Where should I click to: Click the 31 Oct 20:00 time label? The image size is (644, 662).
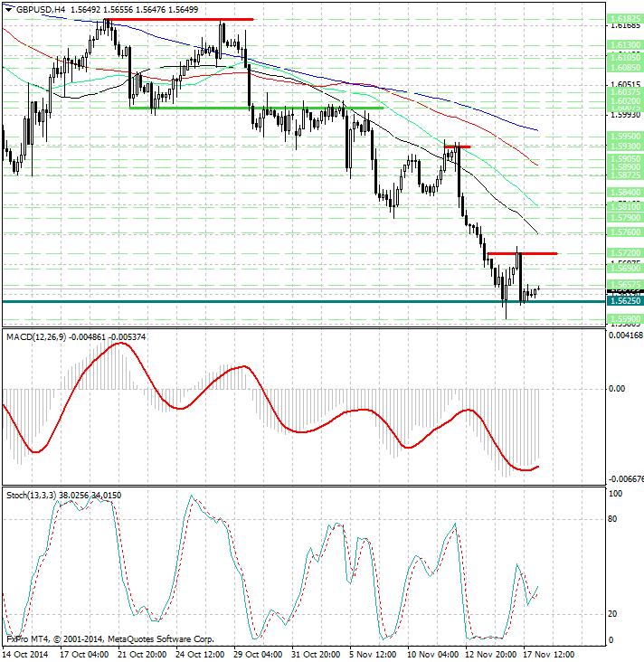316,655
